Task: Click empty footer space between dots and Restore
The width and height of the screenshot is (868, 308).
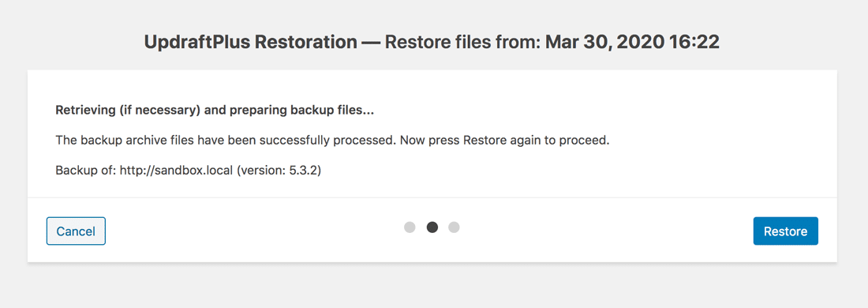Action: click(x=606, y=231)
